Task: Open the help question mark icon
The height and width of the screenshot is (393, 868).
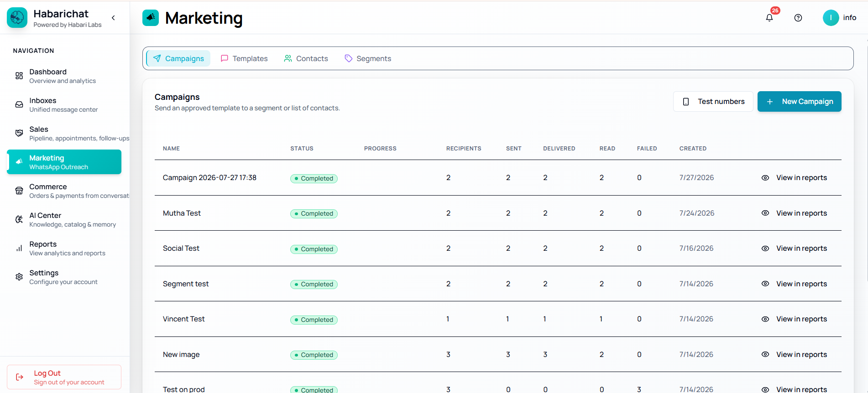Action: [798, 18]
